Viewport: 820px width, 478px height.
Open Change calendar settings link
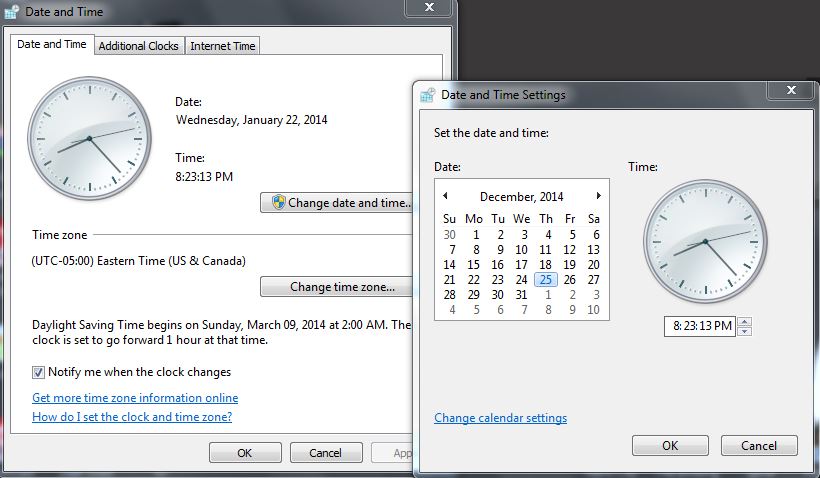500,418
